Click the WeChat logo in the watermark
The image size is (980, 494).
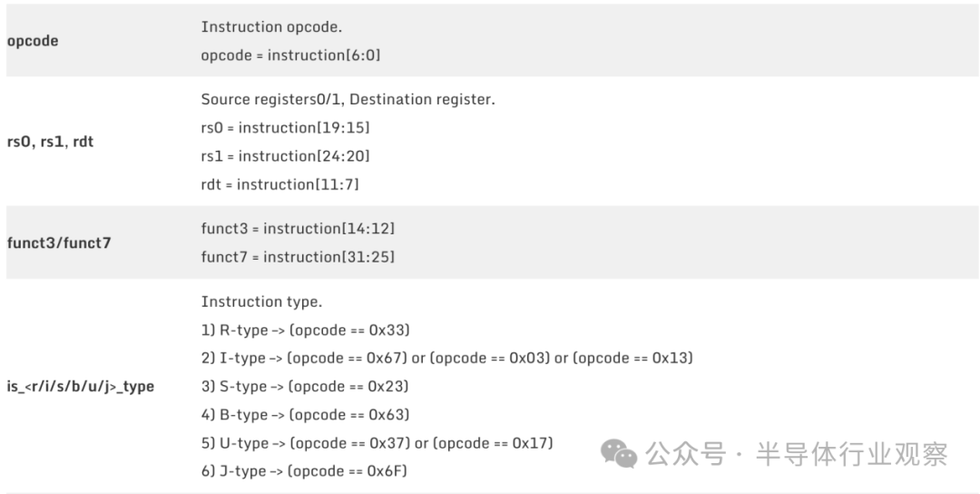click(x=622, y=454)
